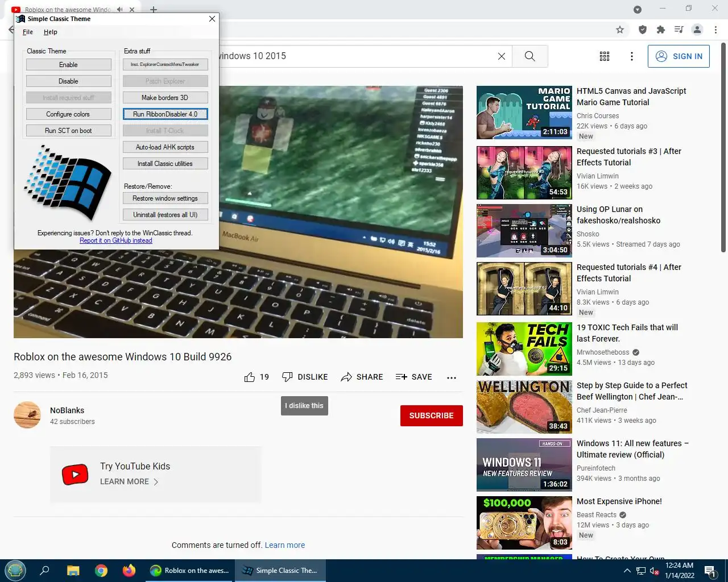Launch Firefox from the taskbar
This screenshot has width=728, height=582.
[129, 571]
